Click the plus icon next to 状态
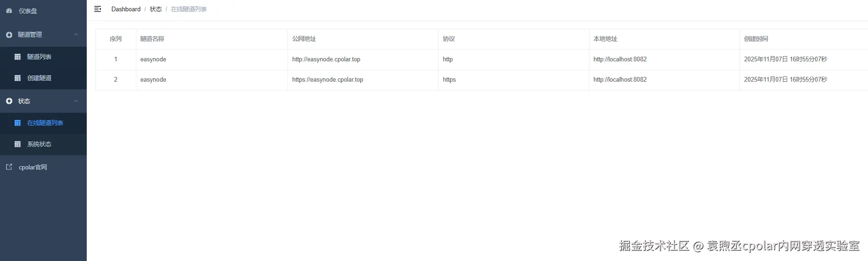The image size is (868, 261). 9,101
